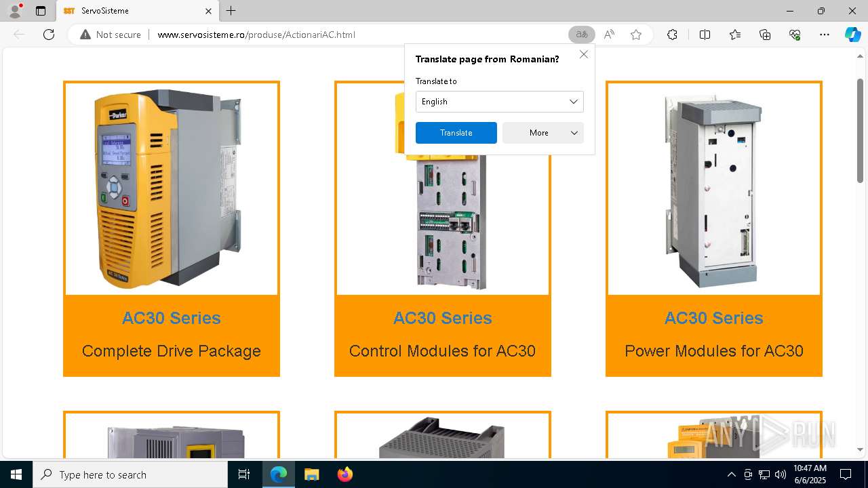The height and width of the screenshot is (488, 868).
Task: Click AC30 Series link above Complete Drive Package
Action: tap(172, 318)
